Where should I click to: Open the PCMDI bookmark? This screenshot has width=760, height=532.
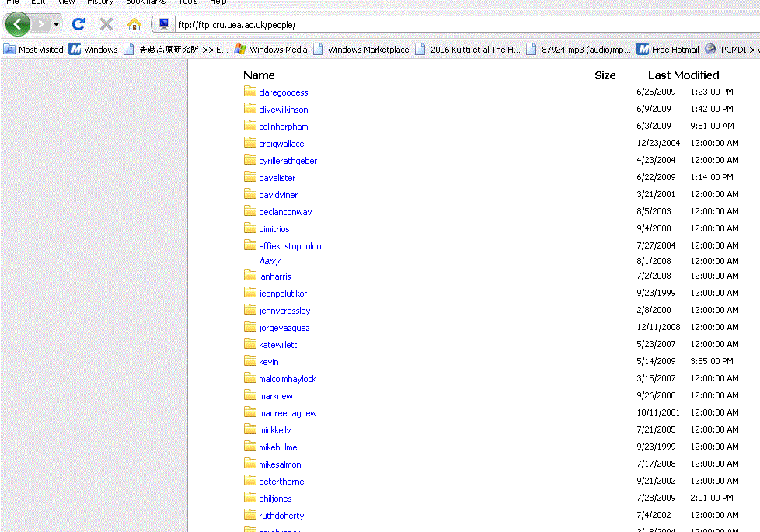coord(732,50)
